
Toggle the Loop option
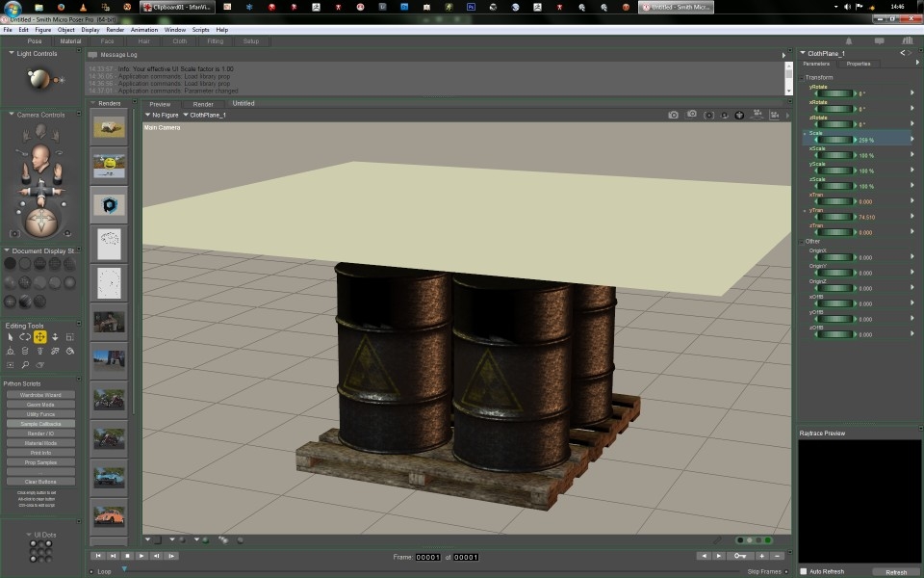(x=92, y=571)
